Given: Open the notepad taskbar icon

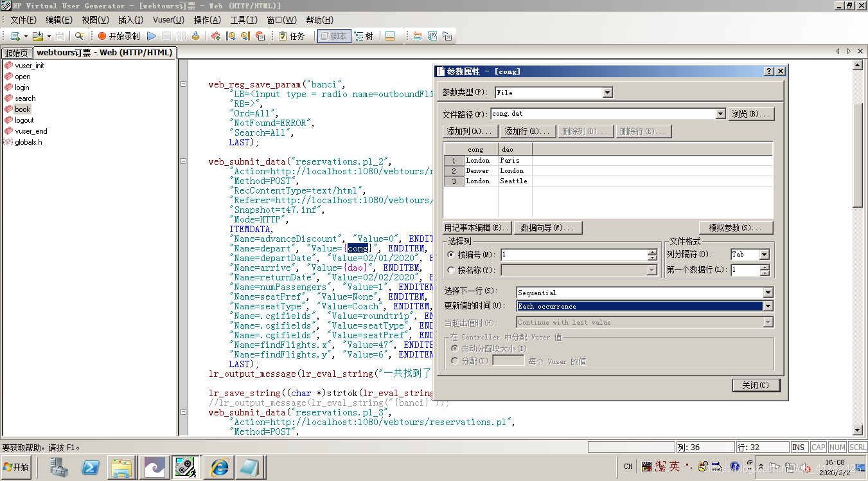Looking at the screenshot, I should (x=251, y=467).
